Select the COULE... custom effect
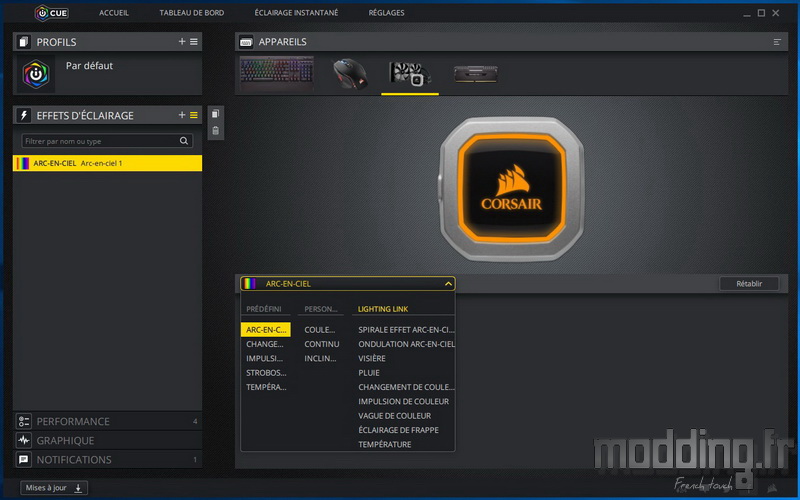Screen dimensions: 800x500 click(x=320, y=330)
